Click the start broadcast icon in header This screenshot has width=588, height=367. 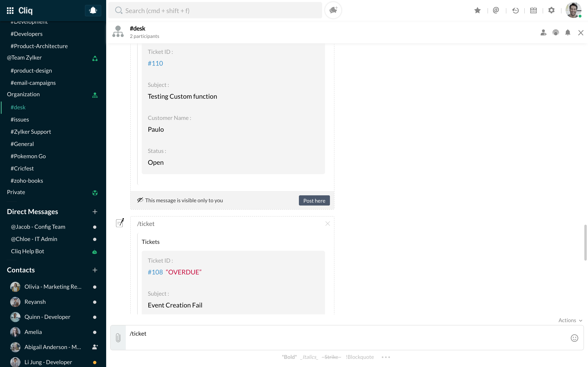[556, 33]
